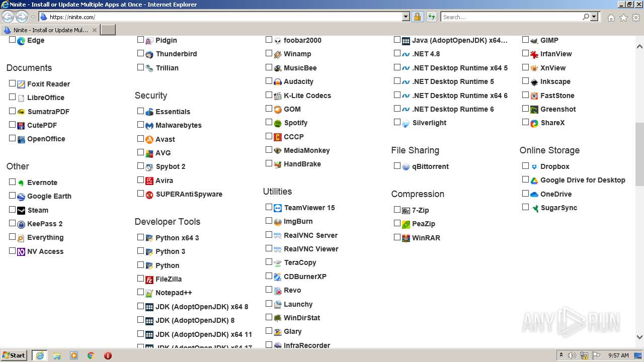Click the Forward navigation button
644x362 pixels.
point(22,17)
